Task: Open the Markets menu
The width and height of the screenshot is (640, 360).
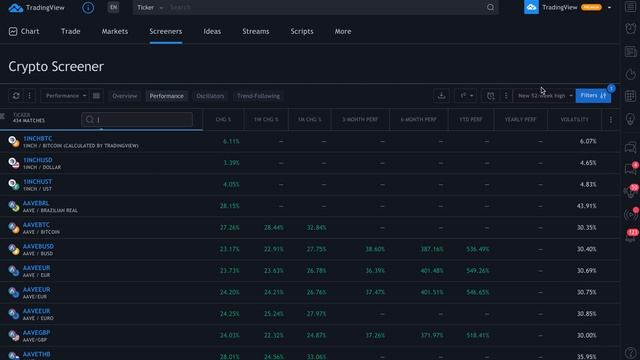Action: coord(115,31)
